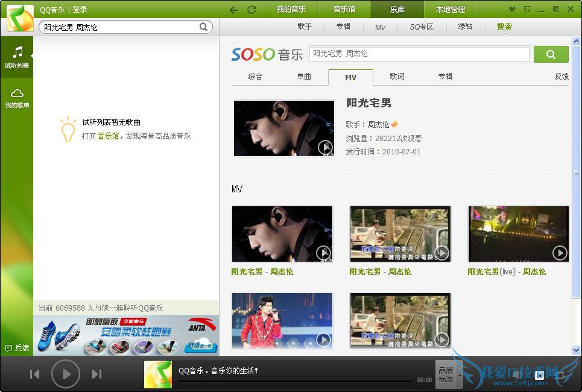Screen dimensions: 582x392
Task: Open 品质标准 quality dropdown
Action: click(x=448, y=375)
